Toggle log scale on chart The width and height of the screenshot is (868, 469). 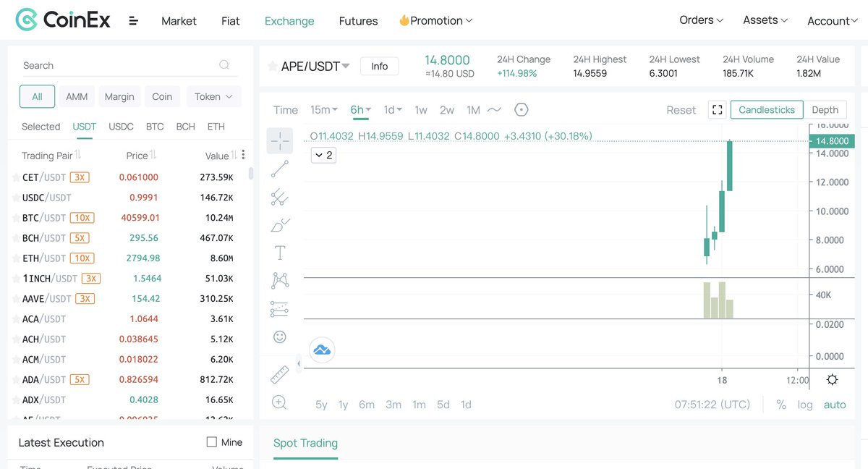pos(805,405)
